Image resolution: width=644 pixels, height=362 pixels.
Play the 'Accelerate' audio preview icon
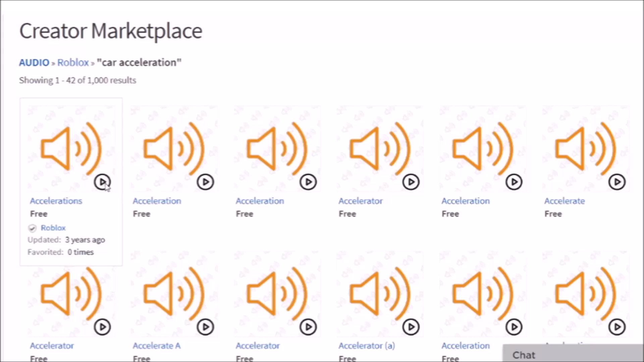coord(616,182)
